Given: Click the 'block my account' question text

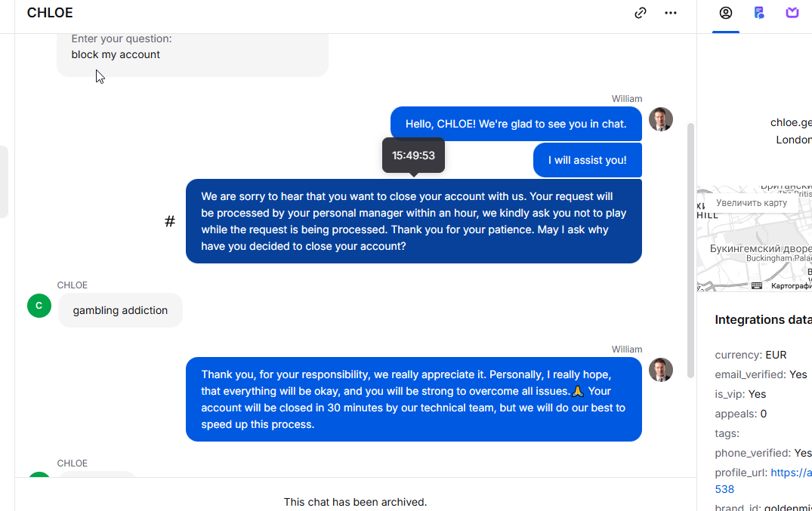Looking at the screenshot, I should coord(116,54).
